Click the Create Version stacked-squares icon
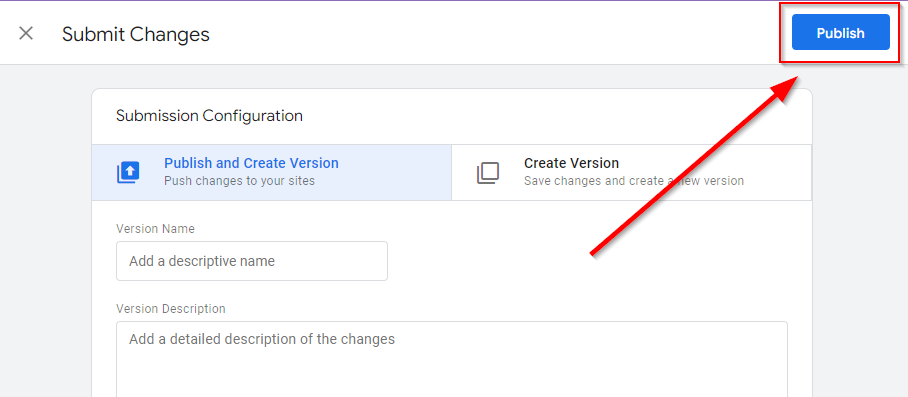 488,173
